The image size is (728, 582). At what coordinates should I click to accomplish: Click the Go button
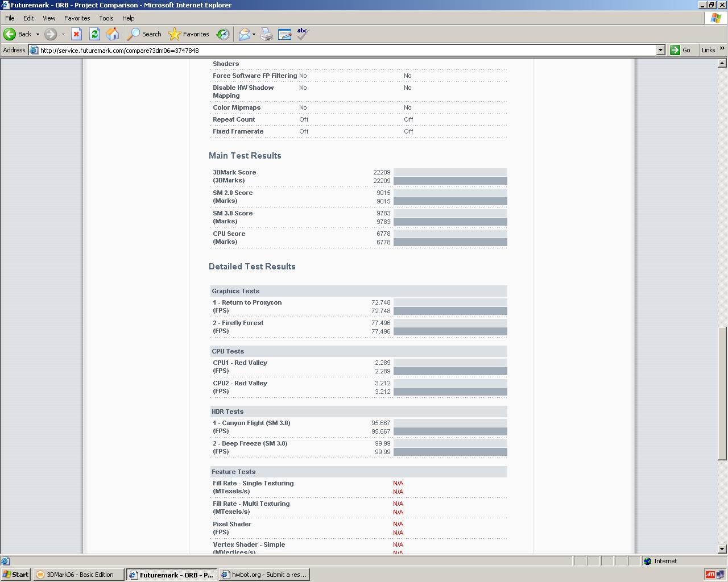pyautogui.click(x=680, y=50)
